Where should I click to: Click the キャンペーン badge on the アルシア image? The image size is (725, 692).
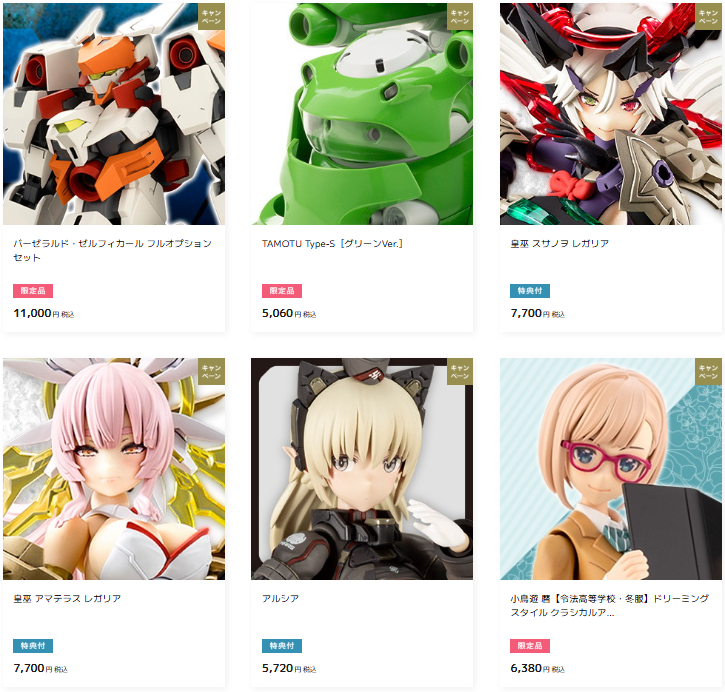pos(460,371)
